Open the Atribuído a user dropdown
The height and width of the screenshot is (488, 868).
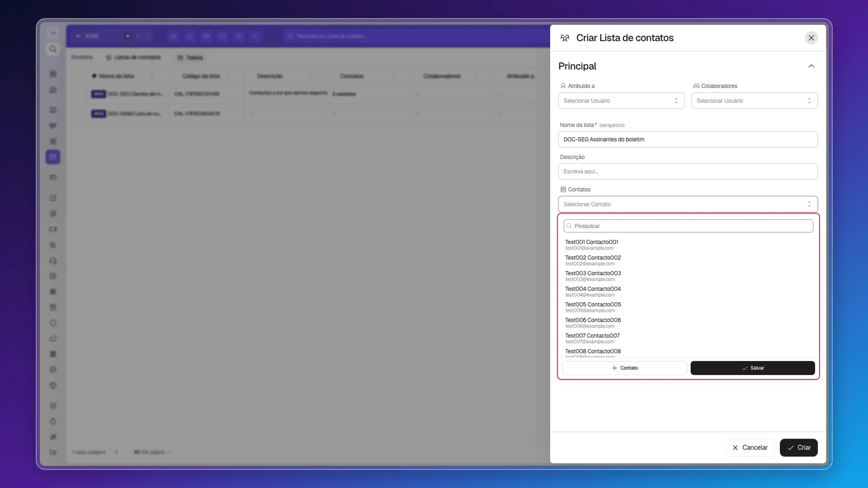pos(621,101)
